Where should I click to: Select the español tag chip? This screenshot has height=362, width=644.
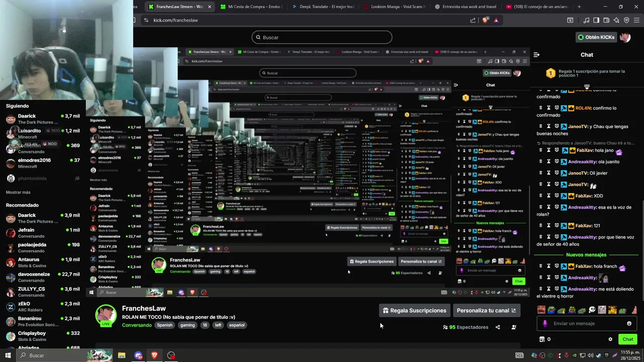click(236, 325)
